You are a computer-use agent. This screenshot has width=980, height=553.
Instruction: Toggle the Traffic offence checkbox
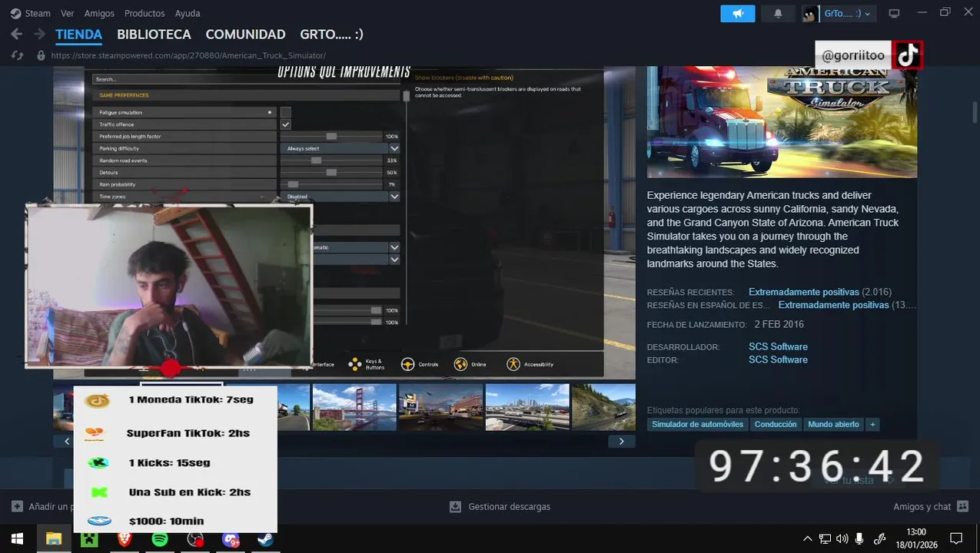pos(286,124)
